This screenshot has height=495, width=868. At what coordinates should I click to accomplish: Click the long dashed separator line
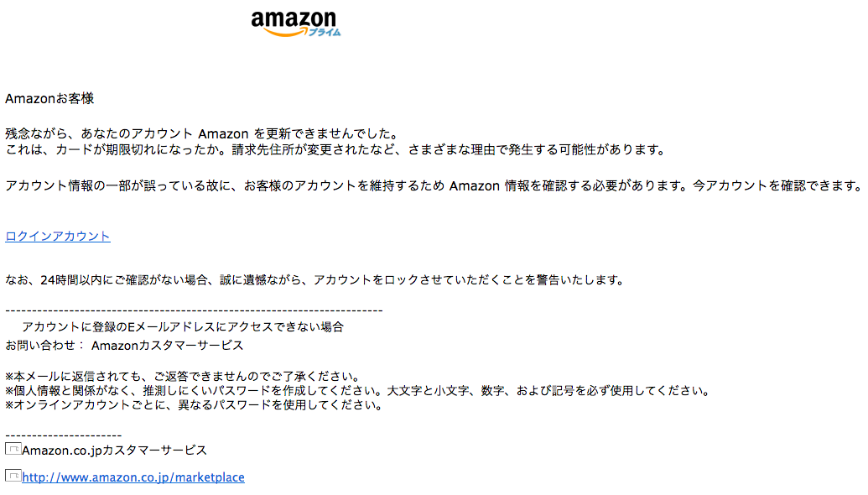[x=195, y=310]
